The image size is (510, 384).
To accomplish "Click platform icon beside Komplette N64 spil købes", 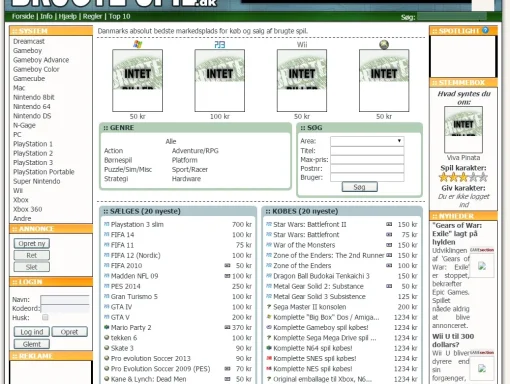I will click(x=269, y=348).
